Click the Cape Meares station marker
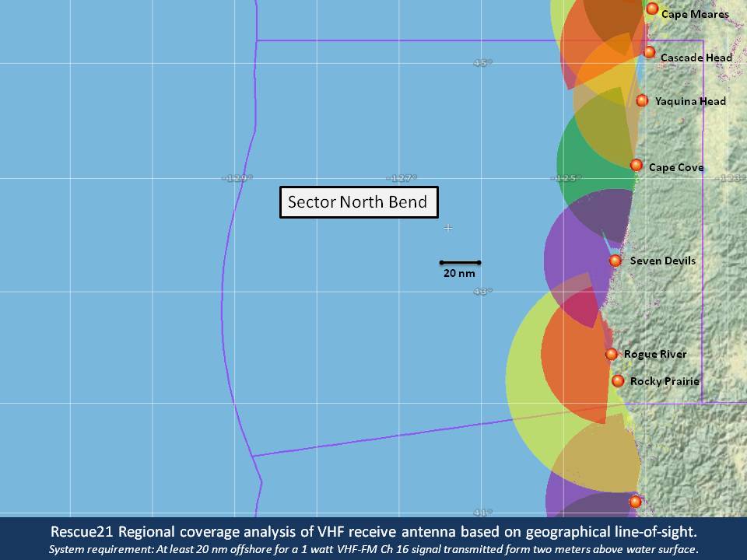747x560 pixels. 652,9
